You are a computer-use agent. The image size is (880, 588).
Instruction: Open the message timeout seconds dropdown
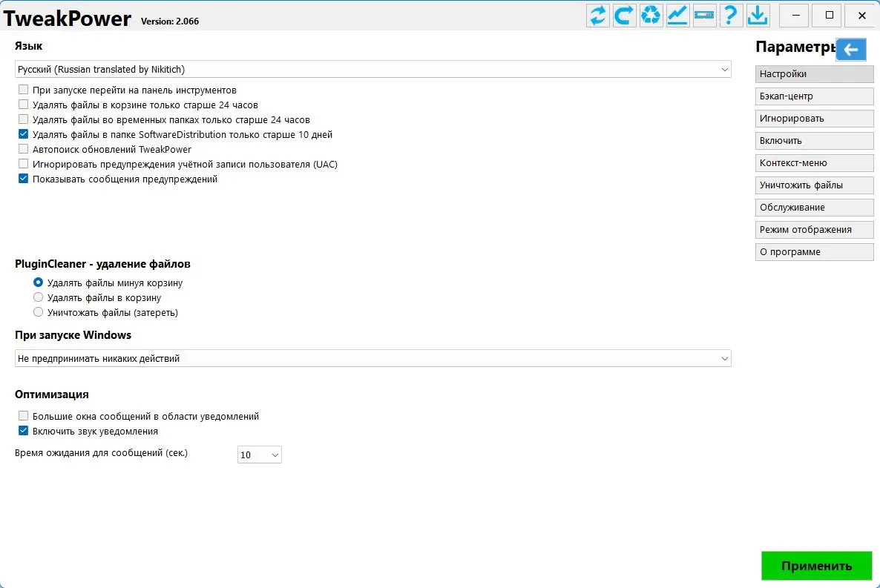point(259,455)
